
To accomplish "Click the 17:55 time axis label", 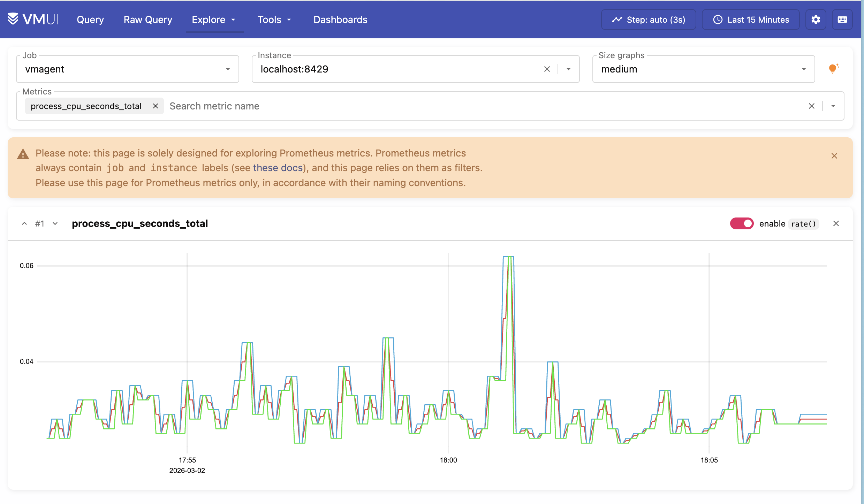I will pos(187,460).
